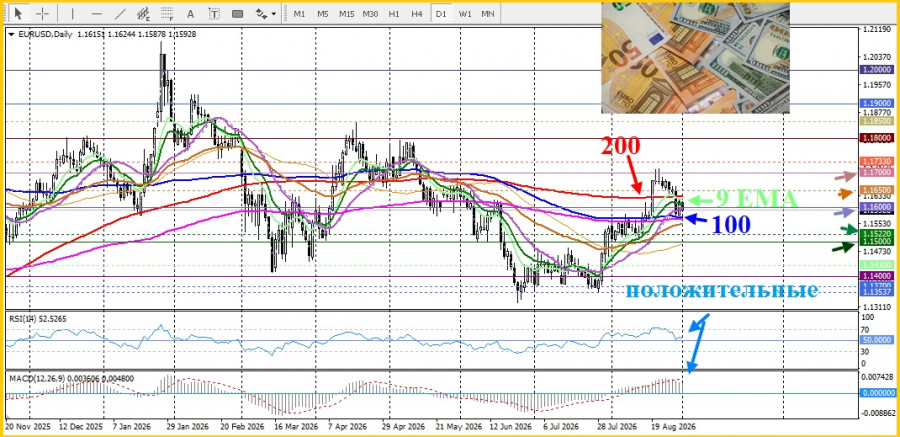The width and height of the screenshot is (900, 437).
Task: Switch to the W1 weekly timeframe
Action: coord(465,13)
